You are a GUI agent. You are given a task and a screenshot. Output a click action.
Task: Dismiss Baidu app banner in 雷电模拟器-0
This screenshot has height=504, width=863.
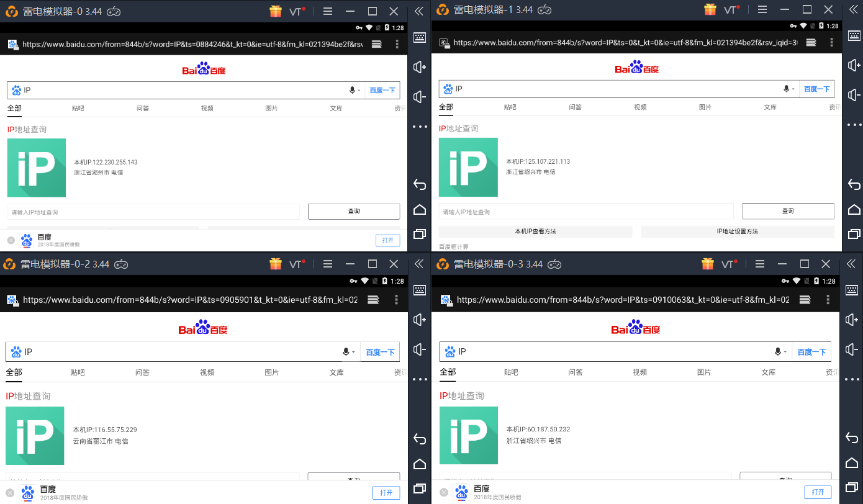pyautogui.click(x=11, y=240)
